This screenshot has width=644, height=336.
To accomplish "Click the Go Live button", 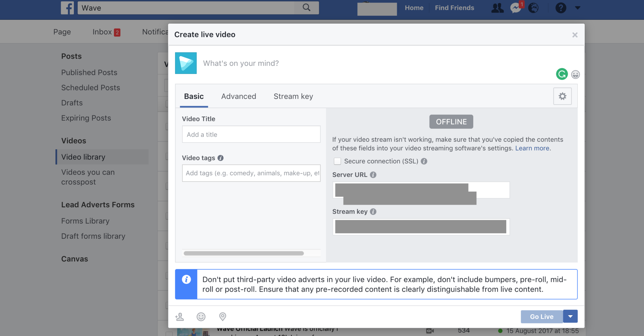I will coord(542,316).
